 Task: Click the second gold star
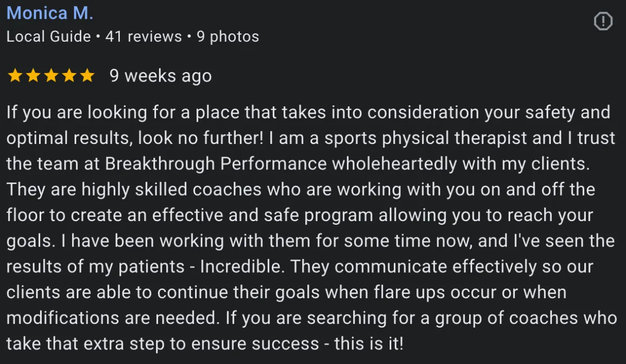[33, 76]
